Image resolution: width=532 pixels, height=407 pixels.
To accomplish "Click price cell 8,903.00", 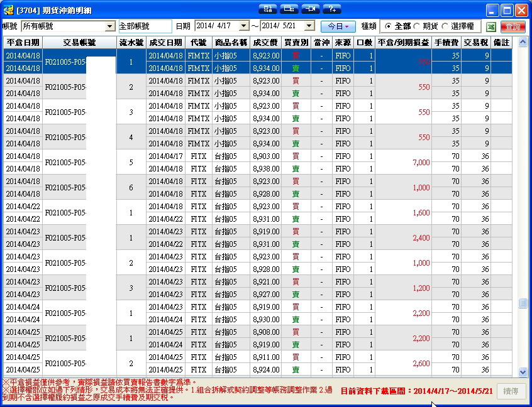I will [x=265, y=156].
